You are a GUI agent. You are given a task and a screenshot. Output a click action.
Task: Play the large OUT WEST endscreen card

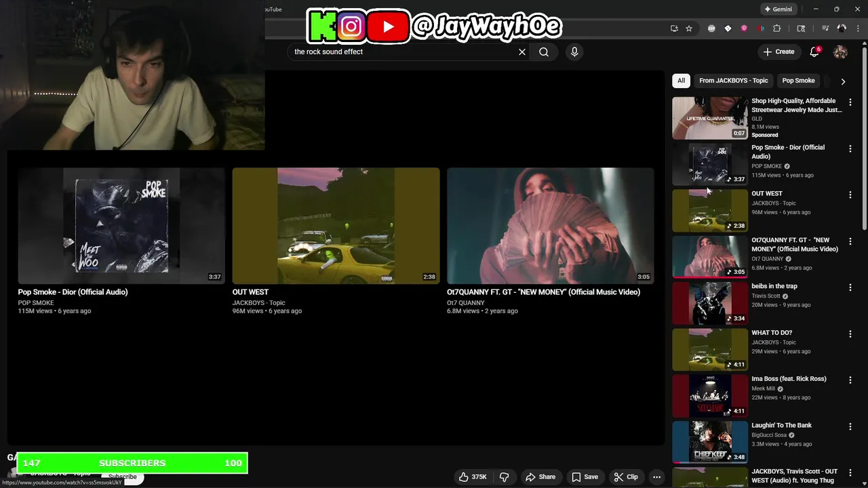pos(336,226)
